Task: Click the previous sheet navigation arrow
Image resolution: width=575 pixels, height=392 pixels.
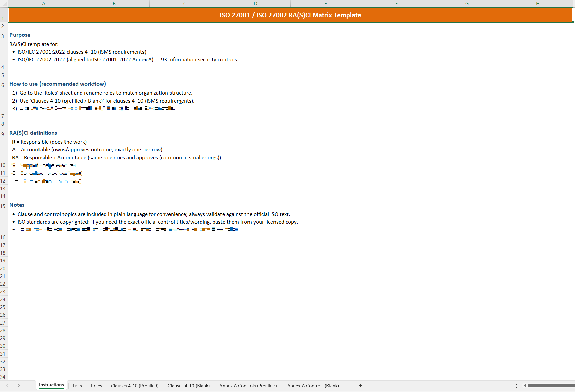Action: pyautogui.click(x=8, y=385)
